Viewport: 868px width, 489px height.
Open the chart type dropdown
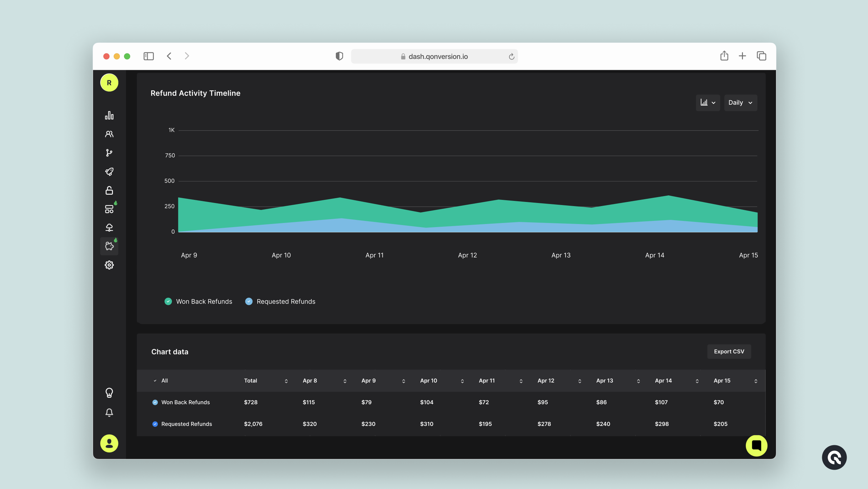708,103
